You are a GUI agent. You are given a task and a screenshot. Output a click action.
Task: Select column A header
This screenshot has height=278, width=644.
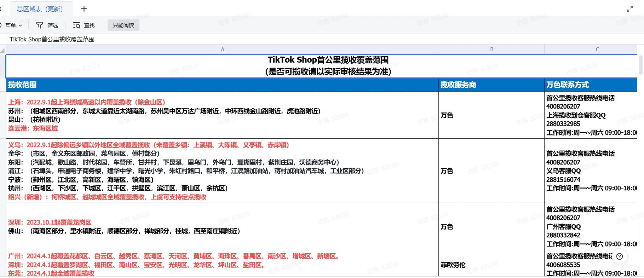pos(223,50)
